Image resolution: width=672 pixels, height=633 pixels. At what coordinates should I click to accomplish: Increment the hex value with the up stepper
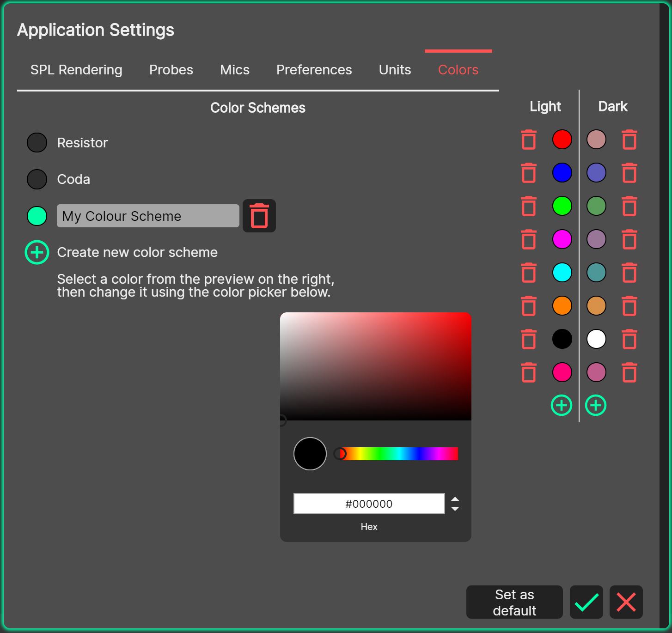455,499
